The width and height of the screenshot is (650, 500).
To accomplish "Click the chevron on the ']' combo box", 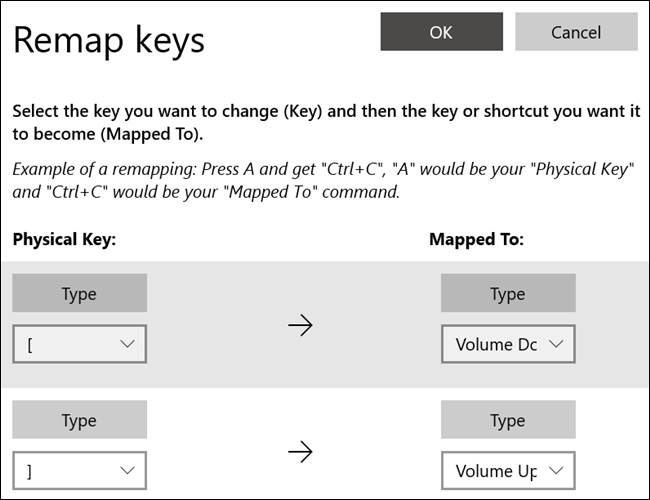I will coord(127,471).
